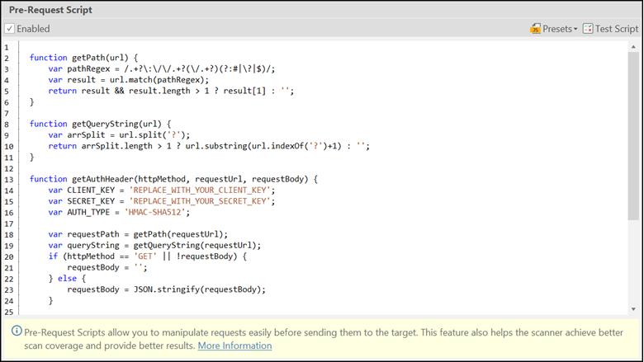Screen dimensions: 644x362
Task: Click the 'HMAC-SHA512' string
Action: point(155,213)
